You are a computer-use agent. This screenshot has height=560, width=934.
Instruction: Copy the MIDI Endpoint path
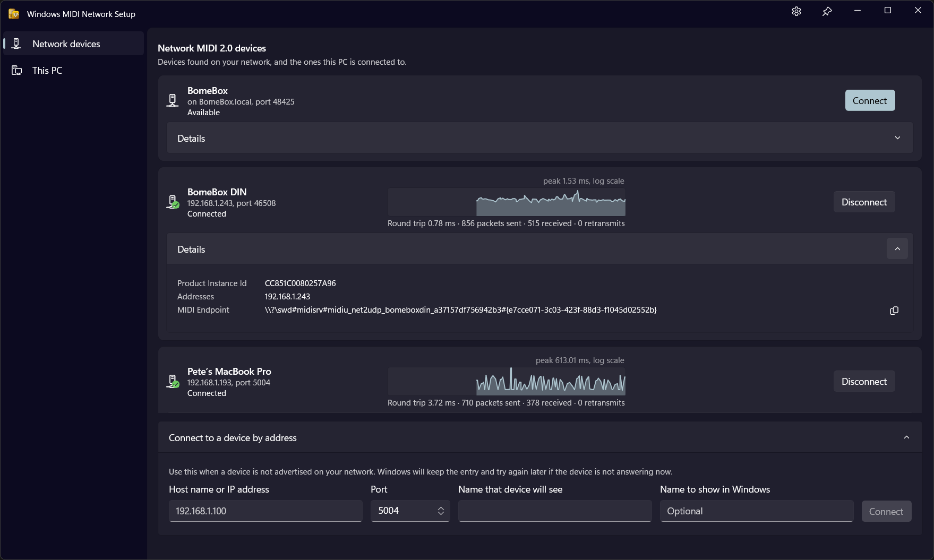click(x=894, y=311)
